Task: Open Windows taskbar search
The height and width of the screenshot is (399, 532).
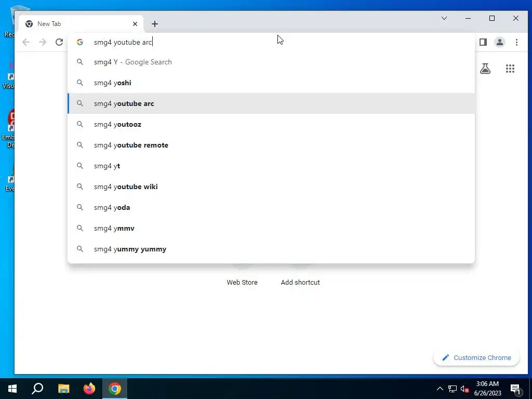Action: (37, 389)
